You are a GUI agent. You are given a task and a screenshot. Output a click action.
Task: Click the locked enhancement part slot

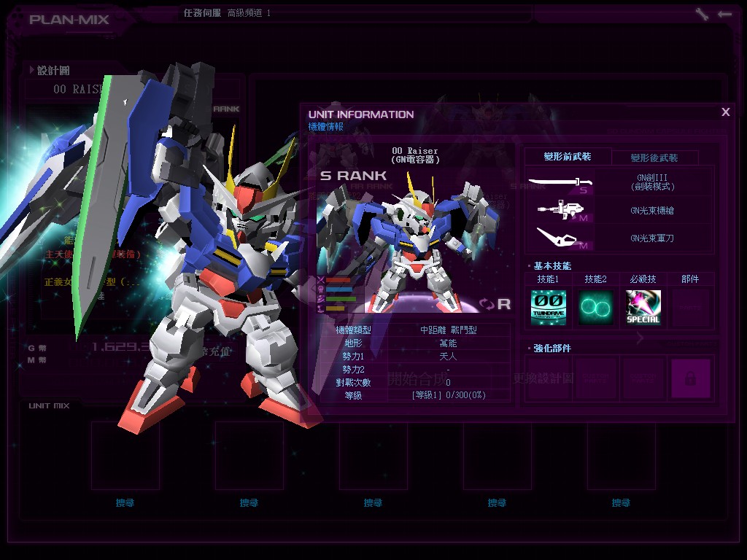coord(691,378)
